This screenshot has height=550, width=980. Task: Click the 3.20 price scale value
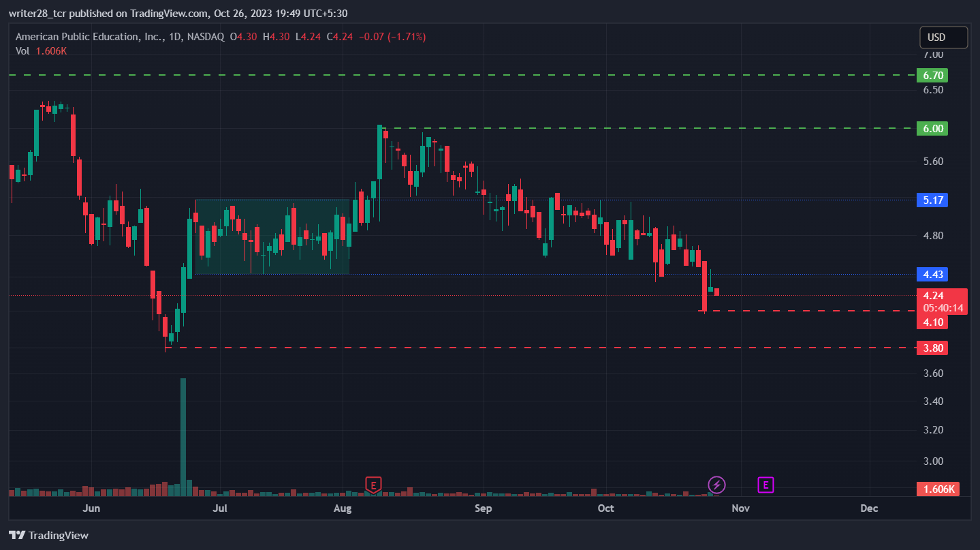point(934,430)
